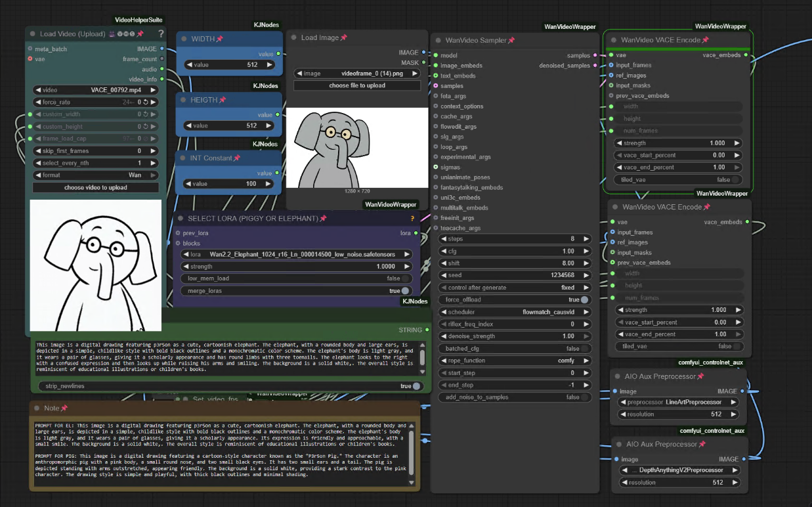Open rope_function dropdown set to comfy
This screenshot has width=812, height=507.
pos(515,361)
